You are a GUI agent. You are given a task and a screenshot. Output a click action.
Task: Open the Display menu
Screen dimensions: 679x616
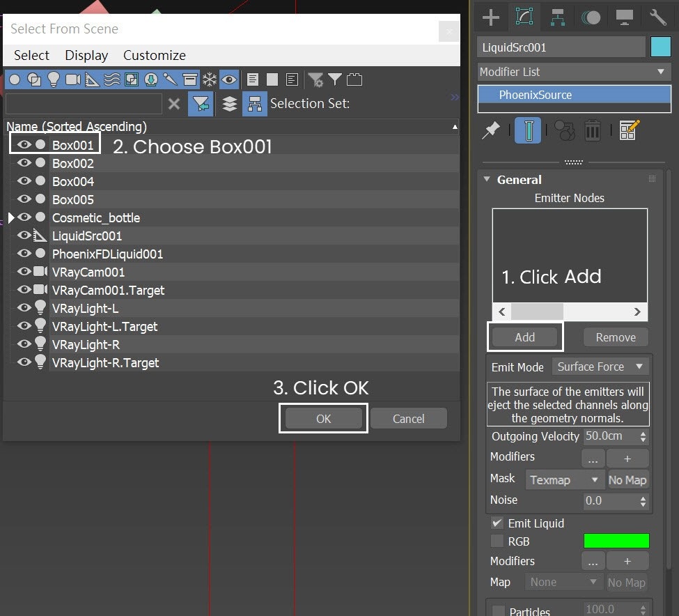point(86,56)
